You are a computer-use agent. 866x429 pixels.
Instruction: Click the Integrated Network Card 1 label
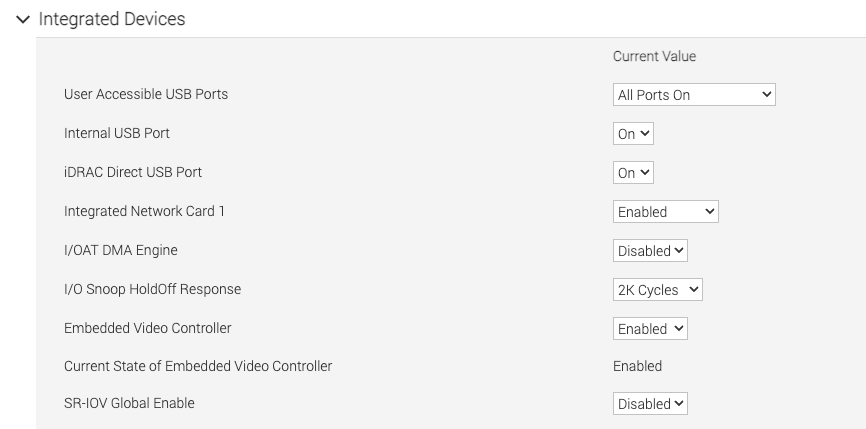(x=137, y=212)
